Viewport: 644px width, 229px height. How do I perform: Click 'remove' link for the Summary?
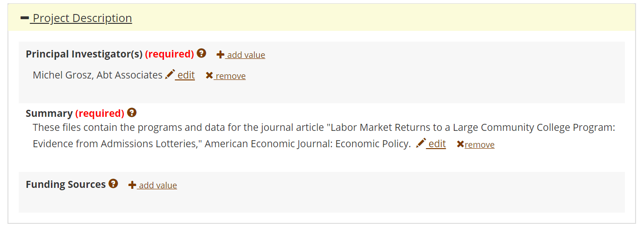(x=479, y=144)
